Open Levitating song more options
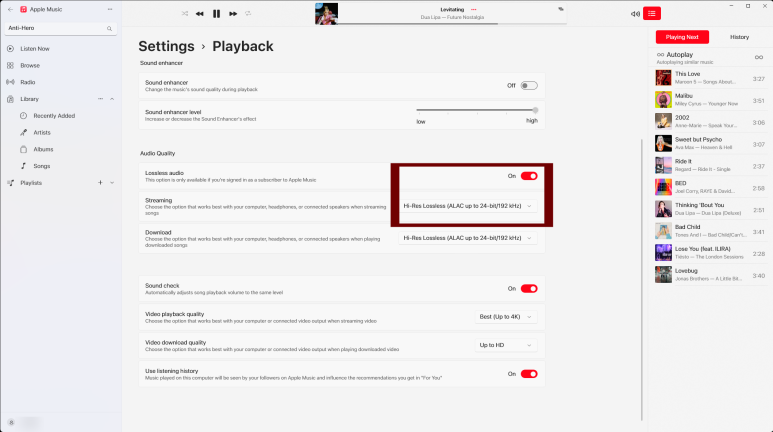Image resolution: width=773 pixels, height=432 pixels. click(474, 9)
